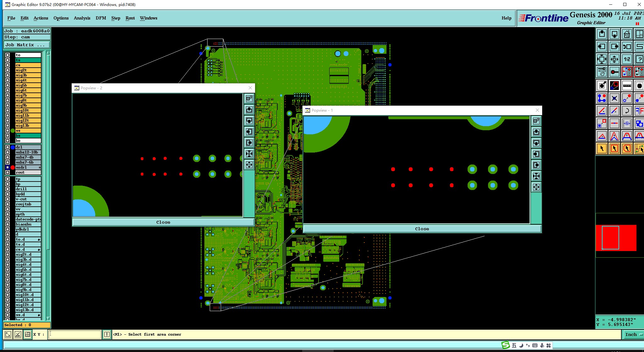Viewport: 644px width, 352px height.
Task: Select the rotate arrow edit tool
Action: tap(627, 111)
